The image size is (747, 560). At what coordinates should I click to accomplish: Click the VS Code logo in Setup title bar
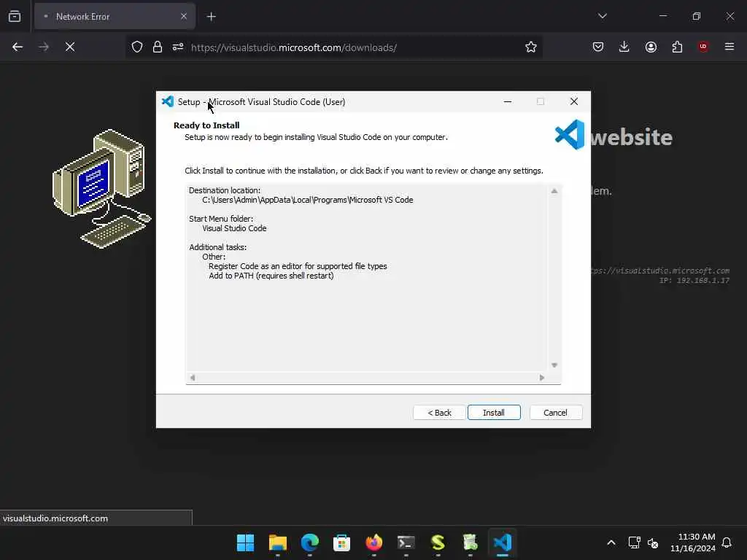coord(168,101)
